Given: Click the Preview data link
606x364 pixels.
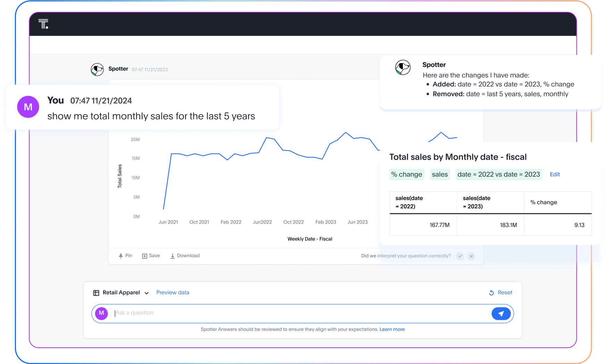Looking at the screenshot, I should [173, 293].
